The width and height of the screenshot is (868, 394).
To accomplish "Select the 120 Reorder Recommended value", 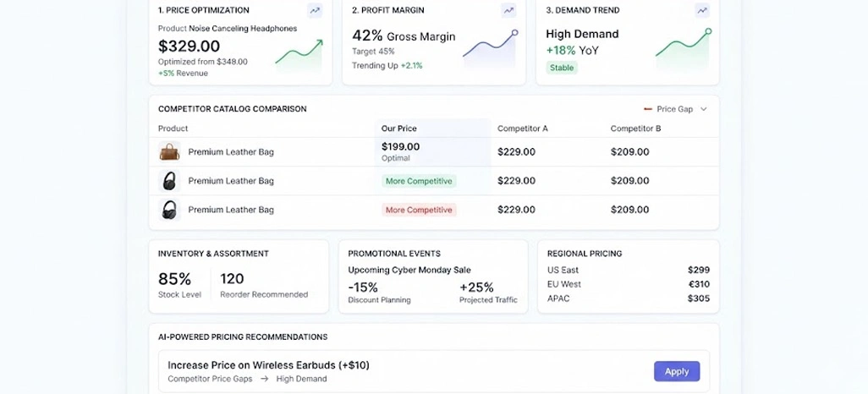I will click(x=232, y=279).
